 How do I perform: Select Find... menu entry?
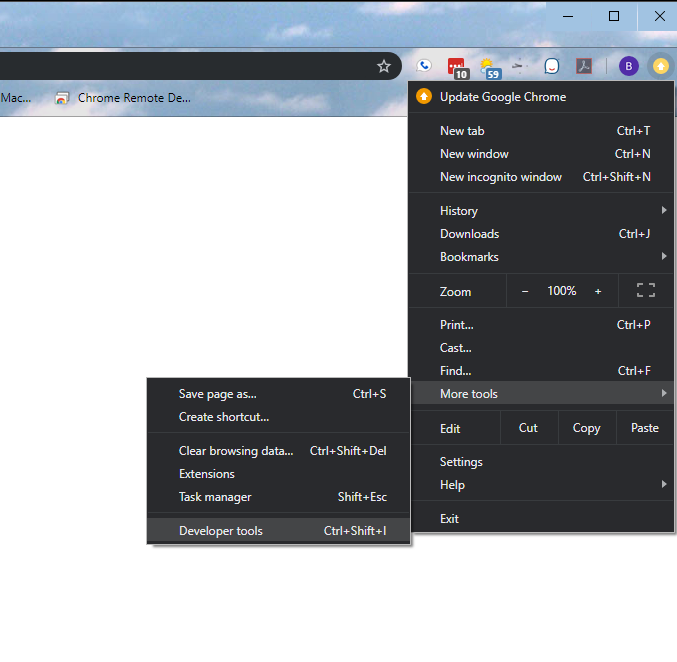pos(541,371)
